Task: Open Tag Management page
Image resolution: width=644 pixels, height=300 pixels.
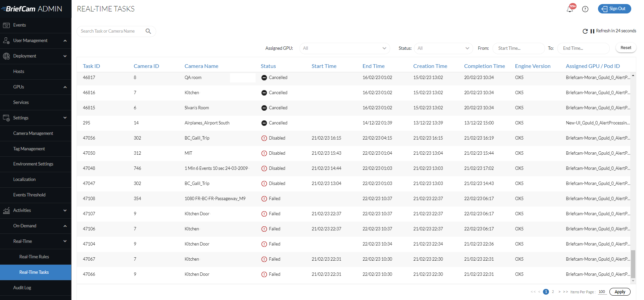Action: pyautogui.click(x=29, y=149)
